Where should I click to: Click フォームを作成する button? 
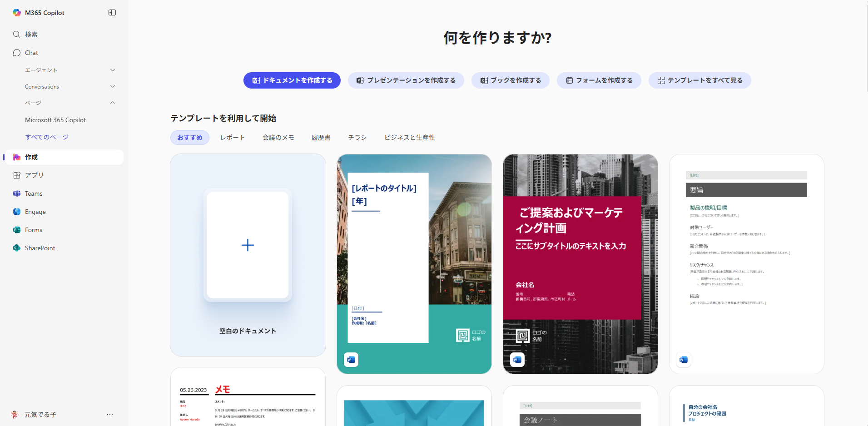pyautogui.click(x=599, y=80)
